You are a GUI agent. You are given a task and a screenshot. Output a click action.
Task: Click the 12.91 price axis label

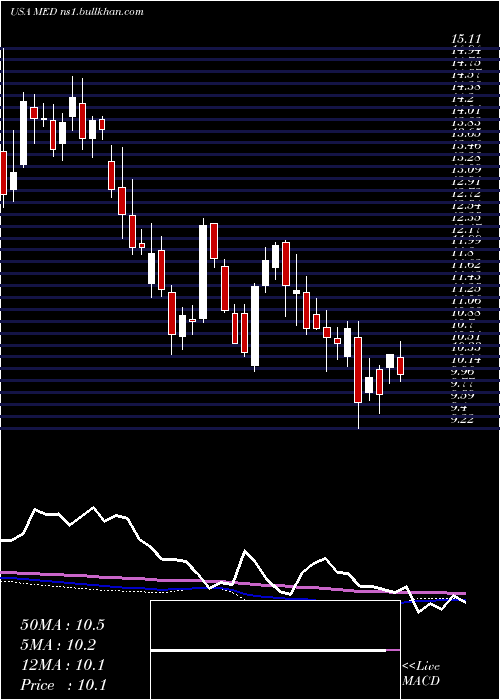(467, 182)
